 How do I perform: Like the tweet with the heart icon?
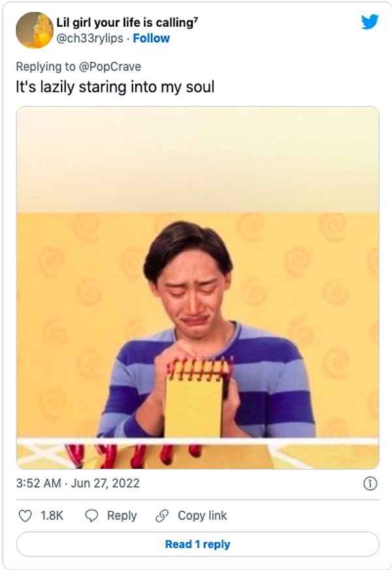click(25, 516)
